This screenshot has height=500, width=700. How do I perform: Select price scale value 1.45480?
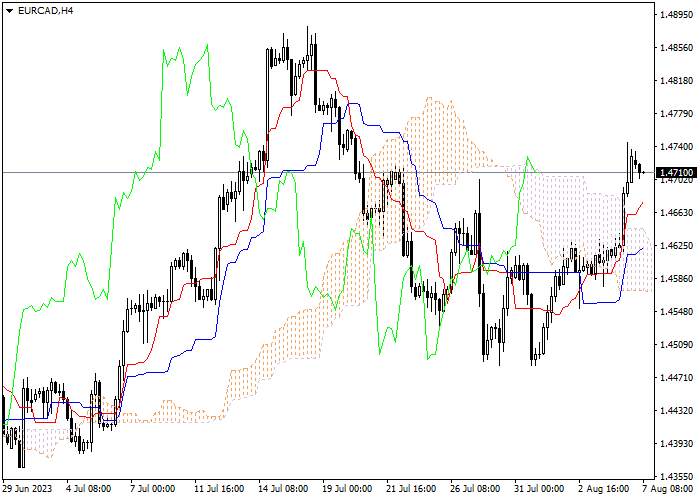coord(676,312)
